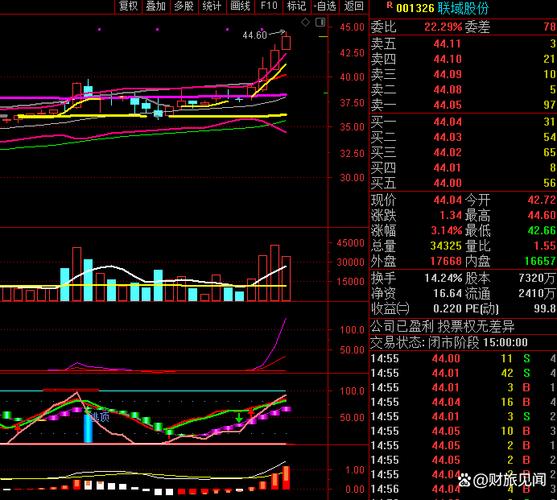Image resolution: width=557 pixels, height=500 pixels.
Task: Click 总量 value 34325
Action: point(446,246)
